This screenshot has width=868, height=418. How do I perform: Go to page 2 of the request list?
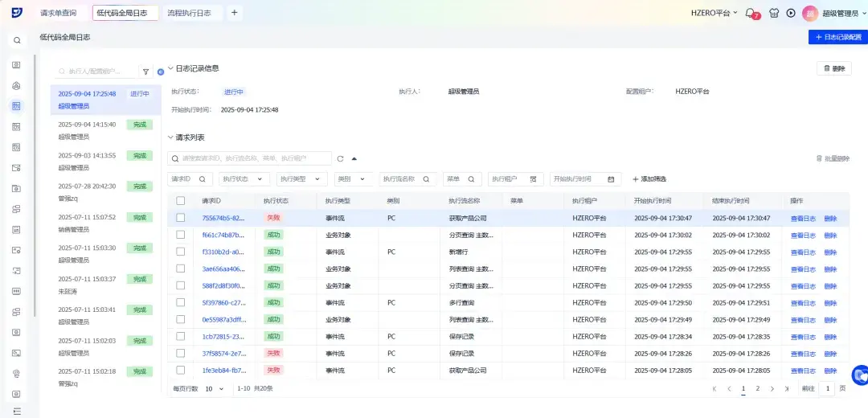(757, 388)
